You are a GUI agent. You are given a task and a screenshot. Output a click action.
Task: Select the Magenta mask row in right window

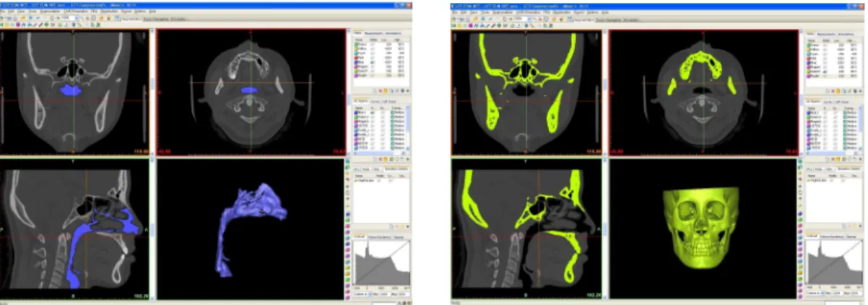coord(830,66)
